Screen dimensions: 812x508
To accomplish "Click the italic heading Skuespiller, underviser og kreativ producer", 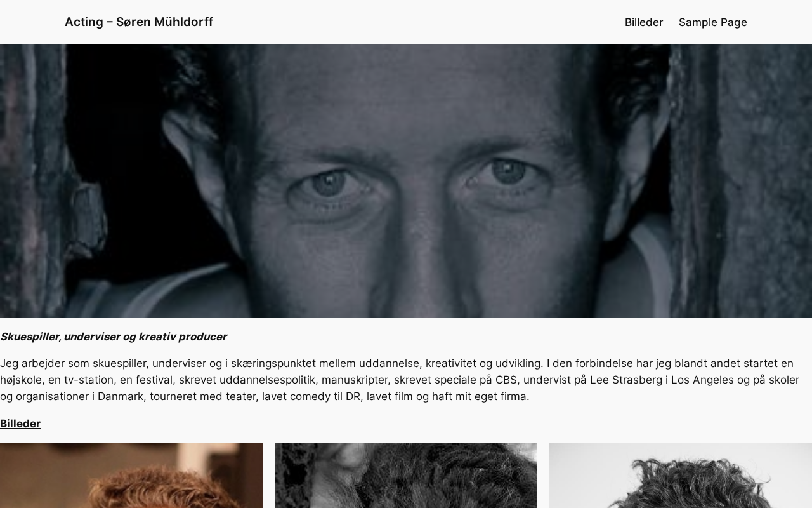I will point(114,337).
